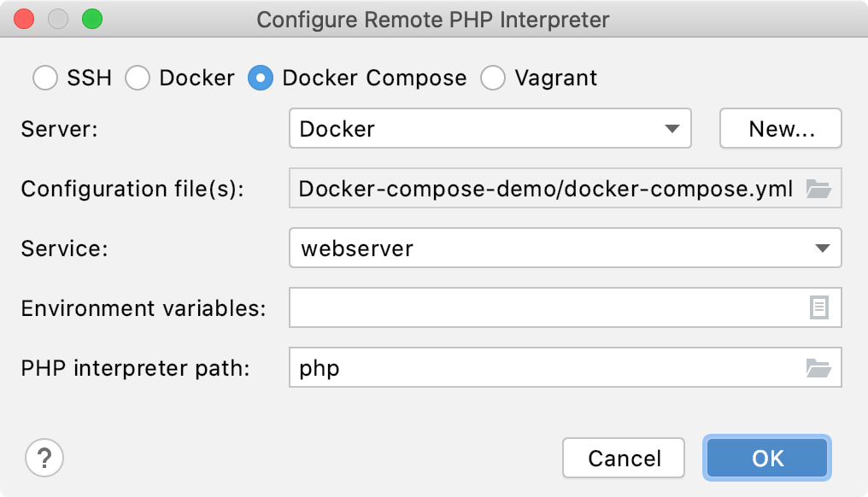Create a new server with New button
This screenshot has width=868, height=497.
pyautogui.click(x=780, y=129)
